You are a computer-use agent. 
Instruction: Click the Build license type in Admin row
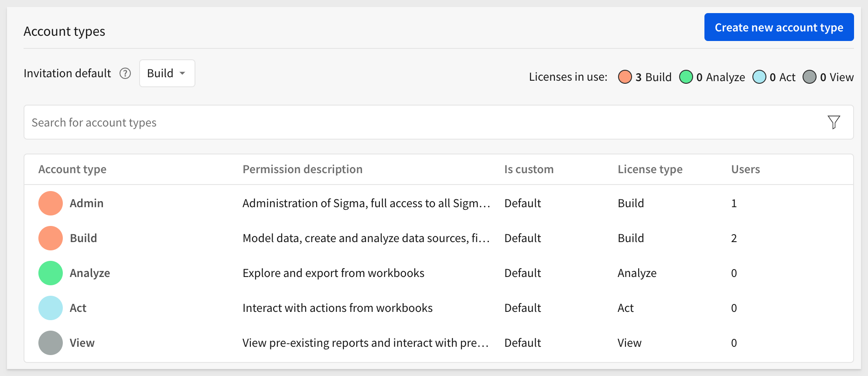pyautogui.click(x=631, y=203)
